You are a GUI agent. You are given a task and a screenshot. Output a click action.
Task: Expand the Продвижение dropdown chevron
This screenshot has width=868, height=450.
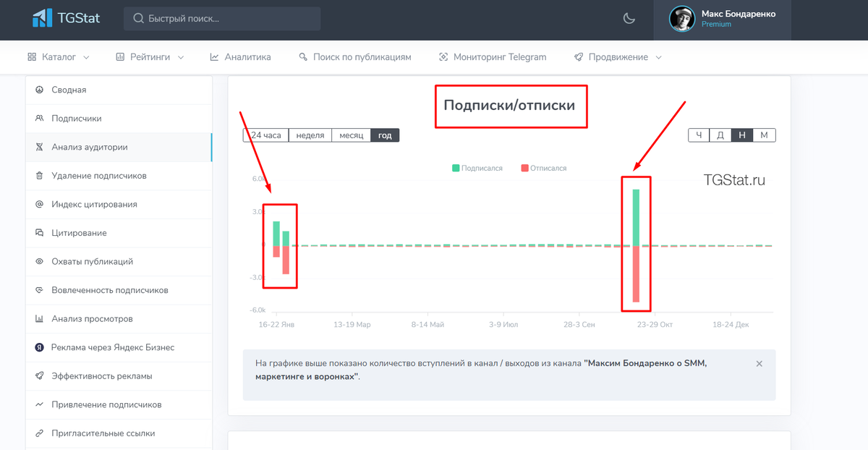click(x=658, y=57)
